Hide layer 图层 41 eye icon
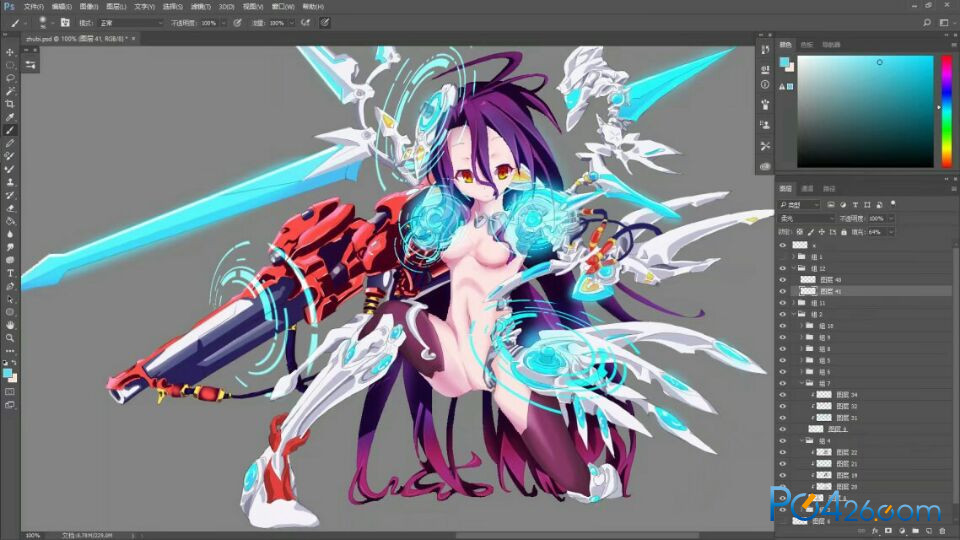960x540 pixels. point(782,291)
